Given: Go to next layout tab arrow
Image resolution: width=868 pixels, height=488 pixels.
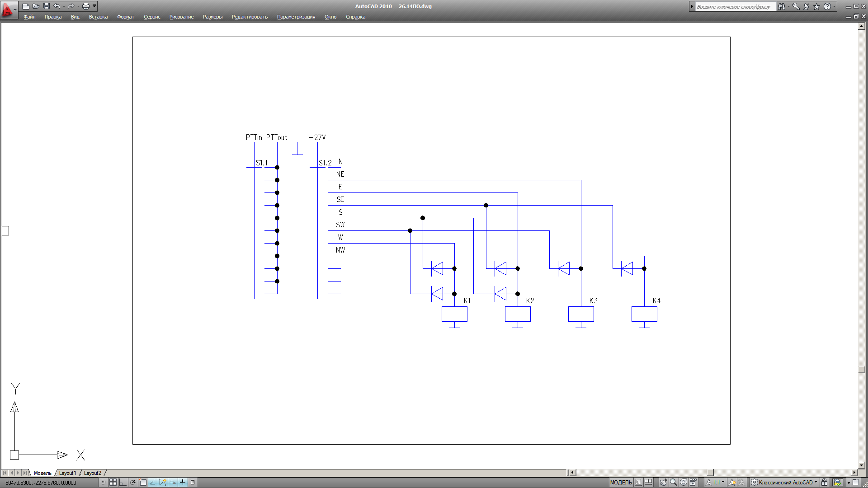Looking at the screenshot, I should pos(18,473).
